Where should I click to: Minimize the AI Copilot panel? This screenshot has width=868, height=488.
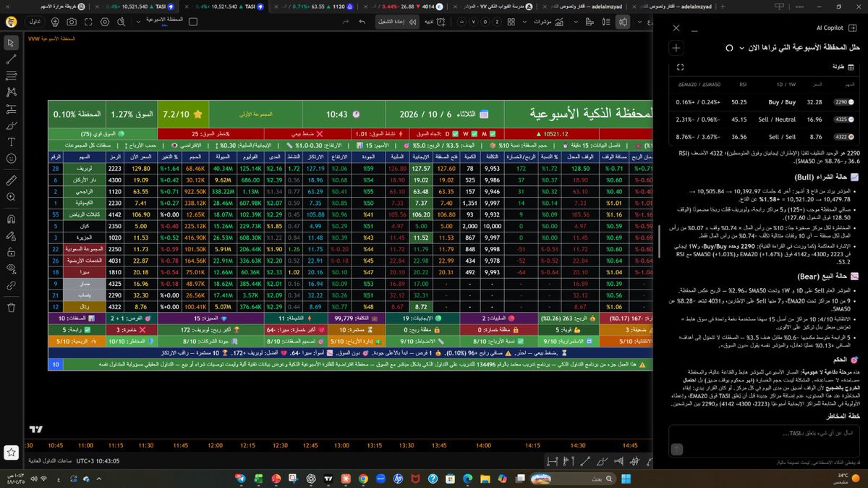[x=694, y=29]
